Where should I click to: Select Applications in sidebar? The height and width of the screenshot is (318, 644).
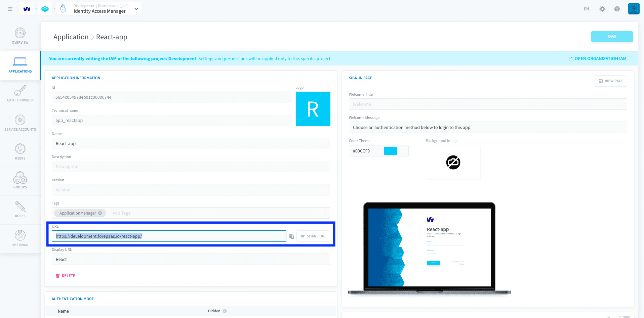[x=20, y=65]
